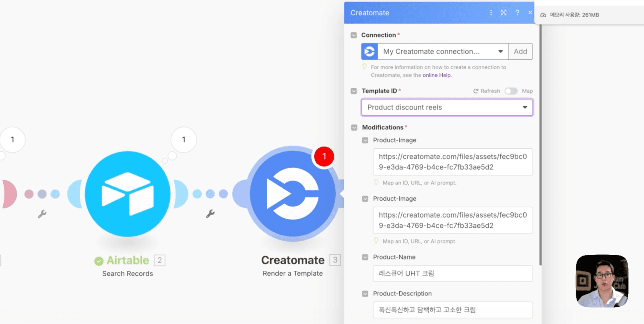Close the Creatomate settings panel

pyautogui.click(x=530, y=12)
